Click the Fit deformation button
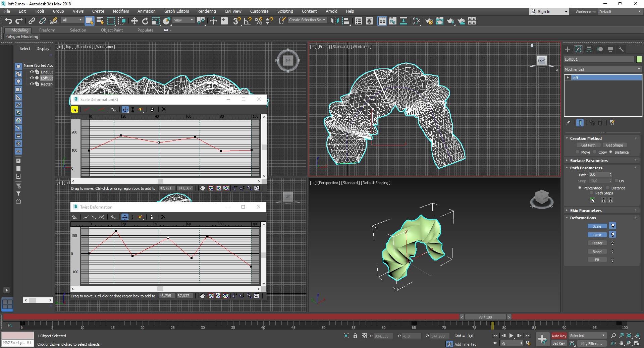 tap(597, 260)
